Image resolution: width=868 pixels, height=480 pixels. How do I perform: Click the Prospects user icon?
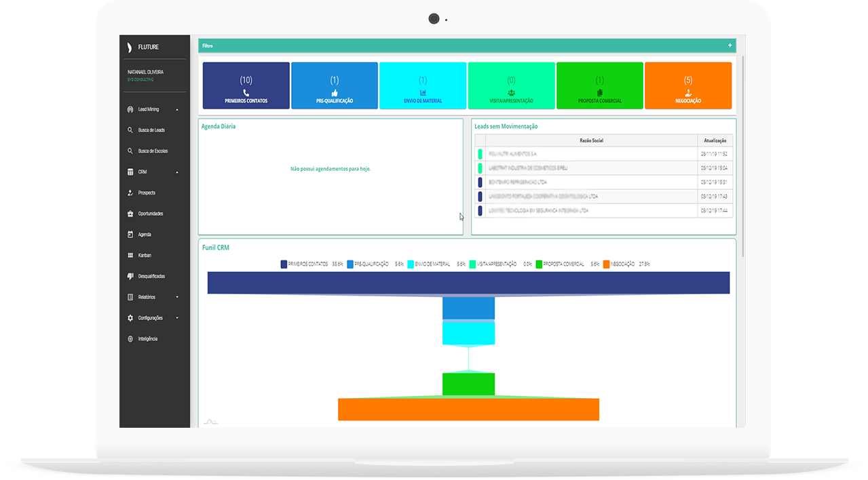click(130, 193)
